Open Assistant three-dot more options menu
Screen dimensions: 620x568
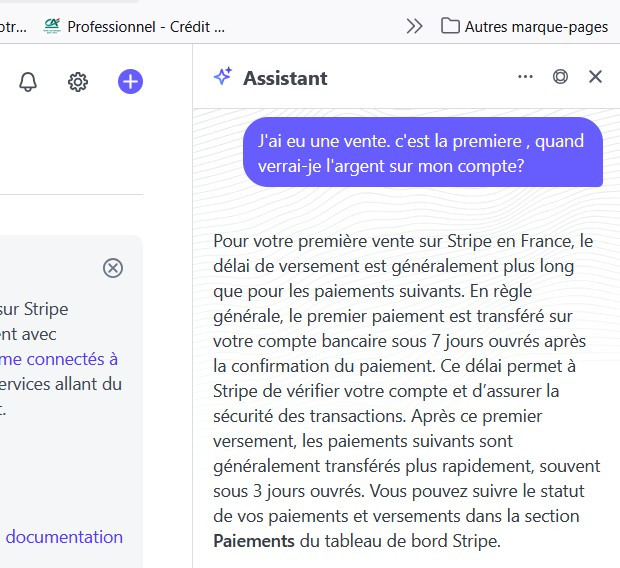pyautogui.click(x=525, y=77)
